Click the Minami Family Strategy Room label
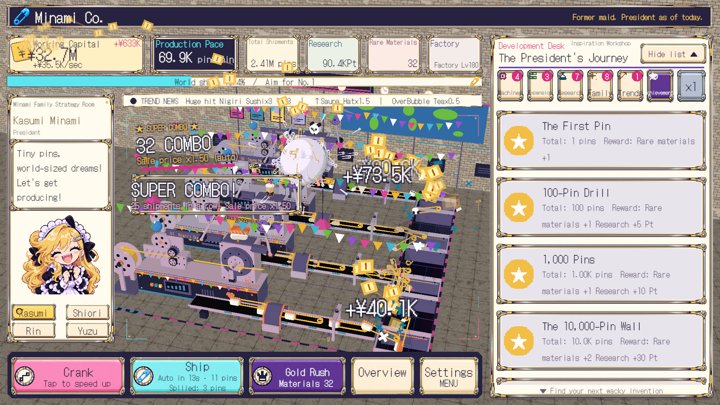The height and width of the screenshot is (405, 720). [x=53, y=104]
